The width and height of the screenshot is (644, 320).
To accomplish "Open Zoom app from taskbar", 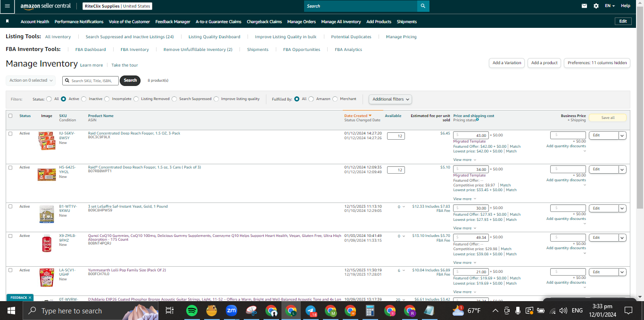I will click(231, 311).
